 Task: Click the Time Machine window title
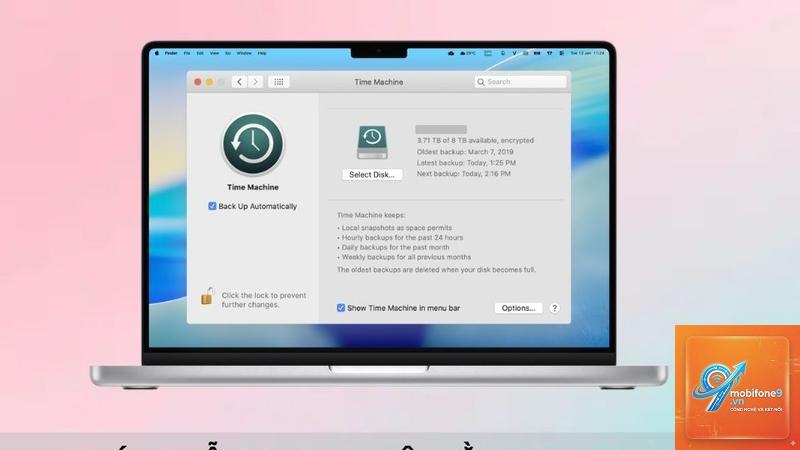(x=379, y=82)
